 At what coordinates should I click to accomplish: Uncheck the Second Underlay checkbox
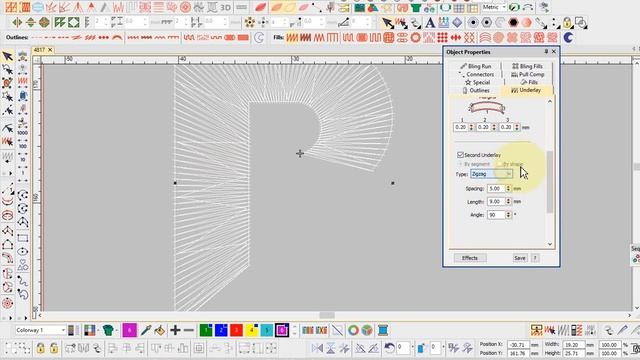click(460, 155)
